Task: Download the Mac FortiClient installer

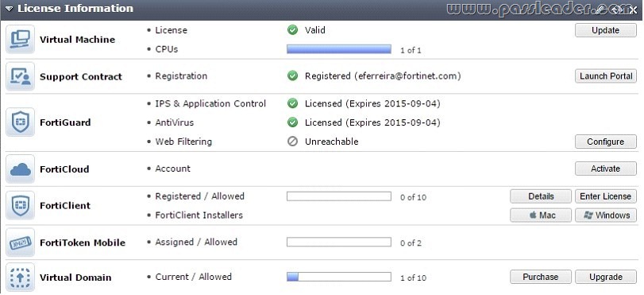Action: [541, 215]
